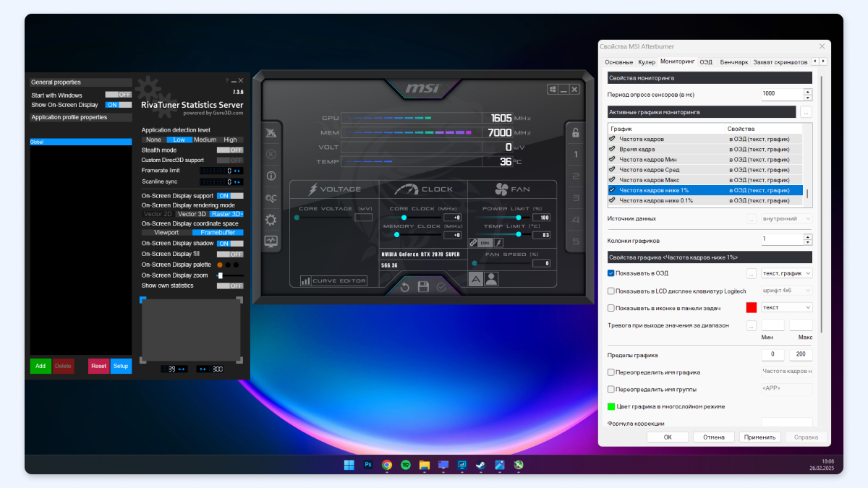Launch the OC Scanner in Afterburner
868x488 pixels.
(x=271, y=197)
